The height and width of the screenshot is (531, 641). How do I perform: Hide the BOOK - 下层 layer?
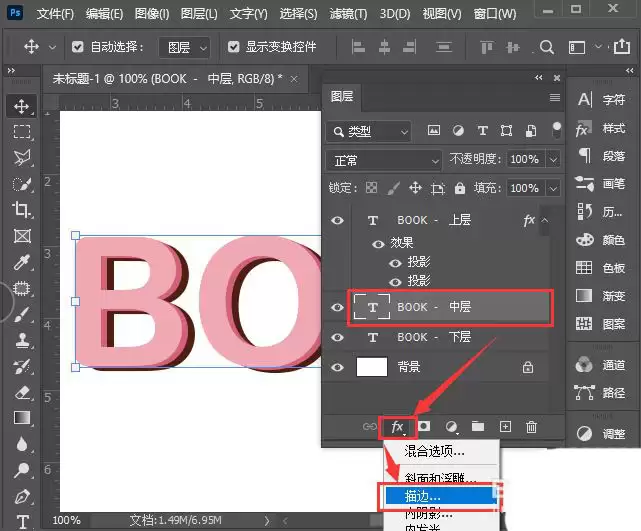click(337, 337)
